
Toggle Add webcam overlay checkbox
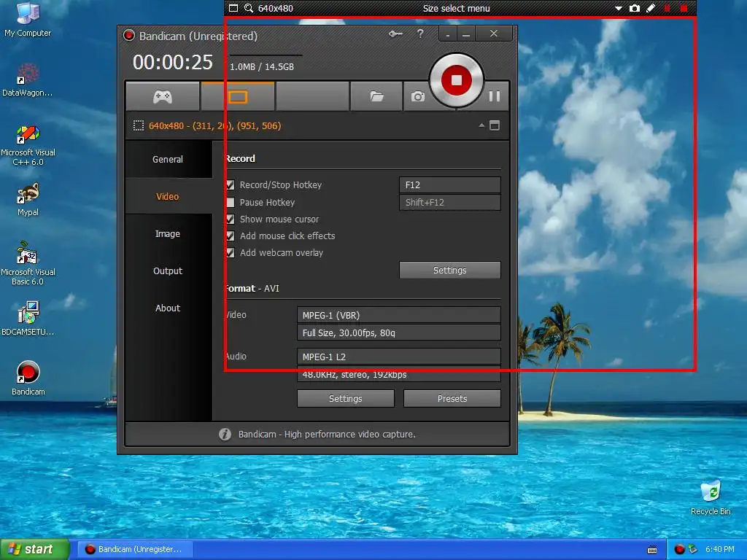(x=230, y=253)
